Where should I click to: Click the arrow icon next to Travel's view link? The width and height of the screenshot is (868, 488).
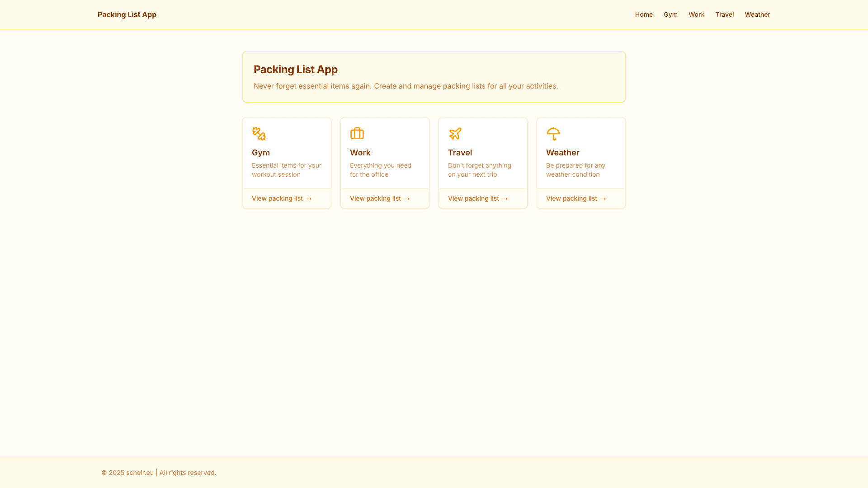click(504, 198)
